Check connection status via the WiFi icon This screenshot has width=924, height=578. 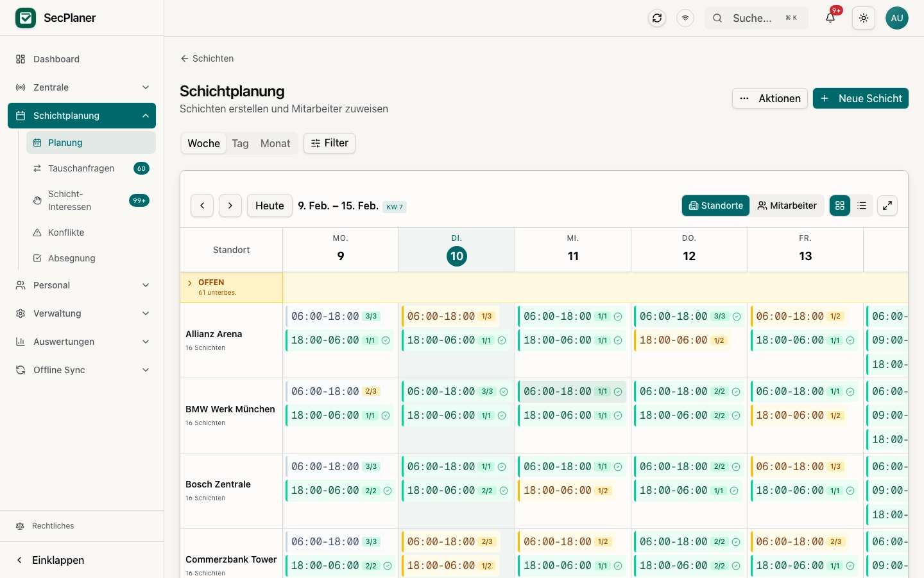pyautogui.click(x=685, y=18)
